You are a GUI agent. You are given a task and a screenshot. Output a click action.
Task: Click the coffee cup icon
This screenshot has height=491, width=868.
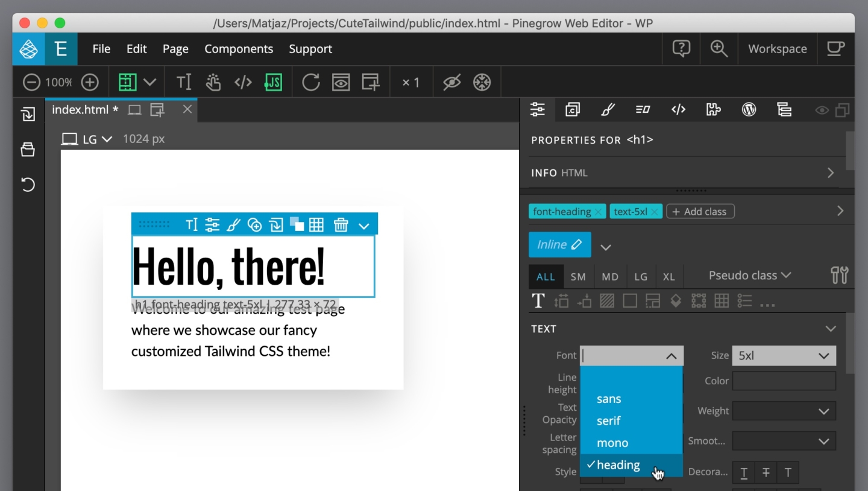point(835,49)
